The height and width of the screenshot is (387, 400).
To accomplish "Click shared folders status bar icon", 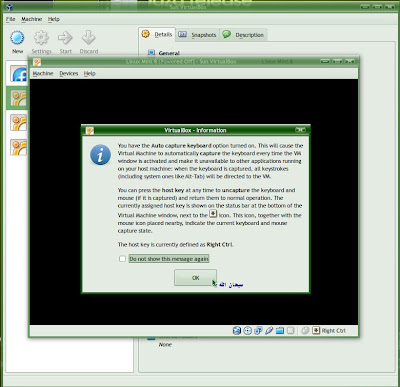I will (280, 331).
